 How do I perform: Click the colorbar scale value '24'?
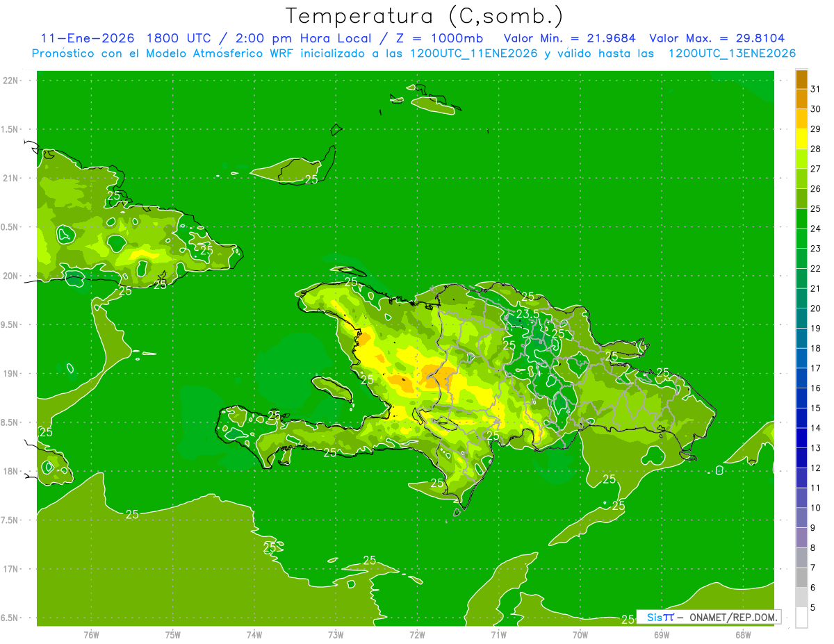(x=815, y=229)
